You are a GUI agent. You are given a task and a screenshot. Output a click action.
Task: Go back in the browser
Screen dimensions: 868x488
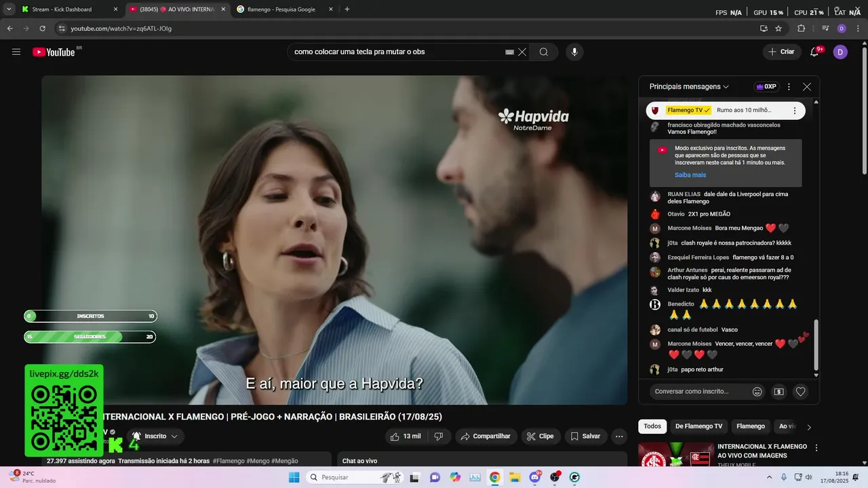9,28
